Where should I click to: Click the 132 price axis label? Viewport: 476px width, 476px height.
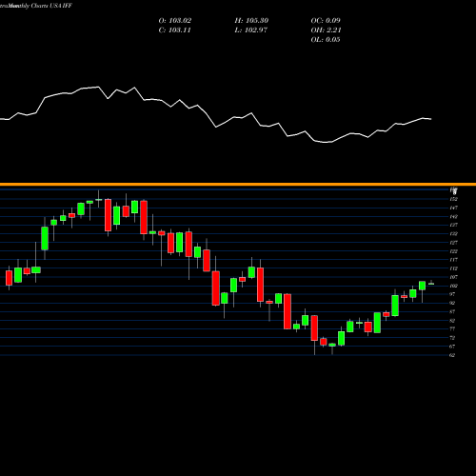pos(453,233)
